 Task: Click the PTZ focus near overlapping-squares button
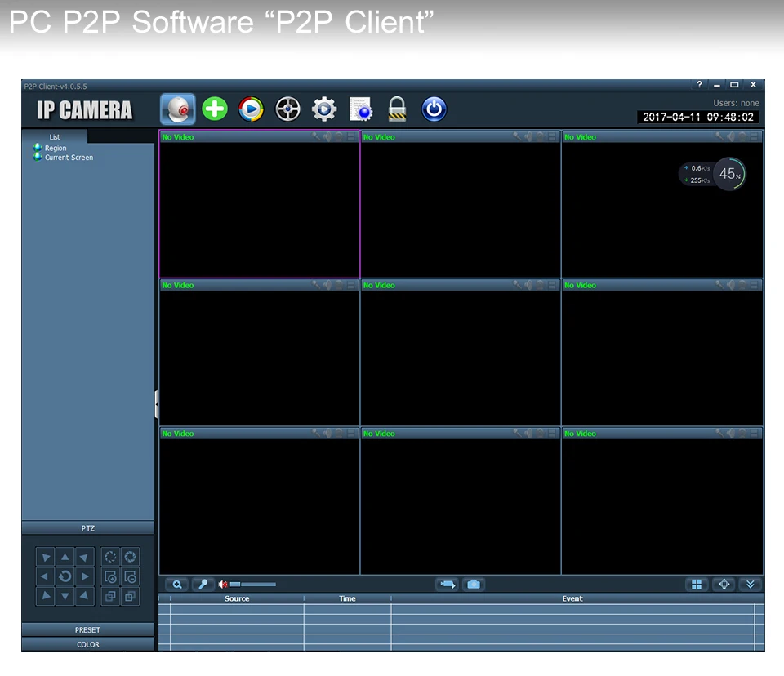point(110,596)
